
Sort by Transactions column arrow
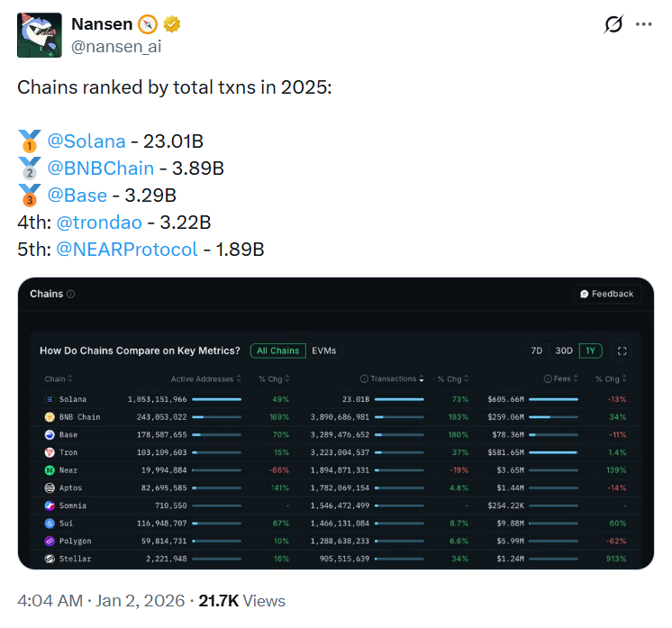tap(422, 379)
